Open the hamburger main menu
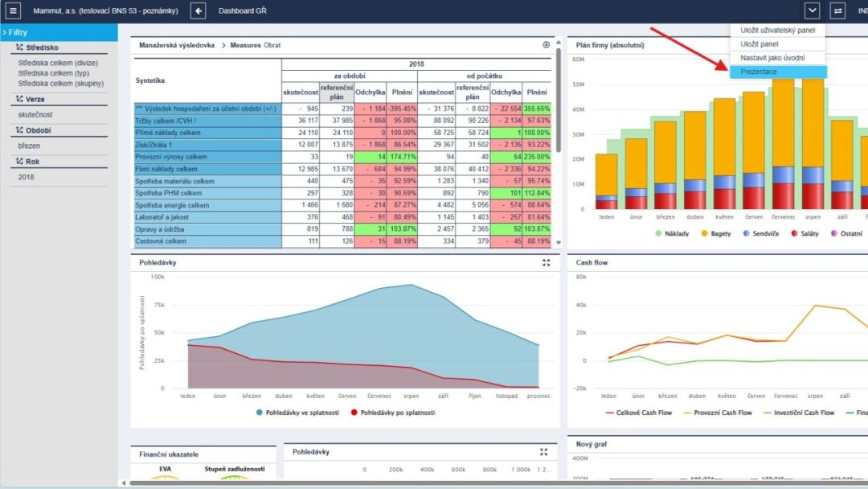This screenshot has height=489, width=868. [x=14, y=11]
